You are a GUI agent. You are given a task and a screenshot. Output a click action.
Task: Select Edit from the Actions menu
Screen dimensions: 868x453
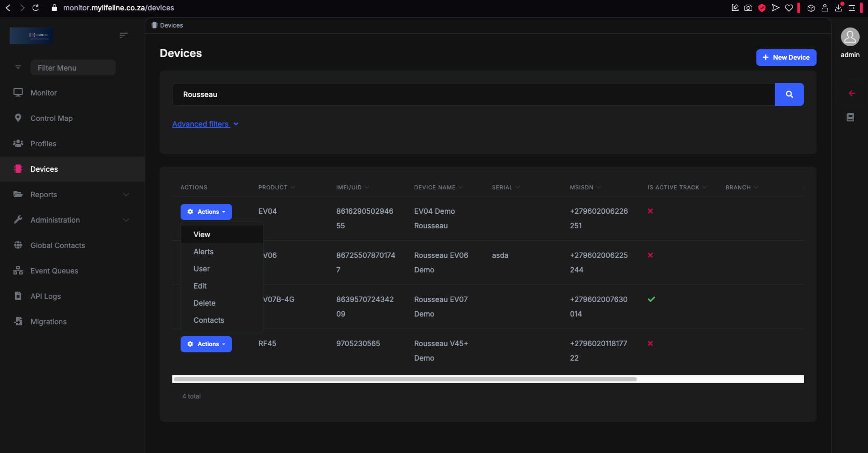(x=200, y=286)
